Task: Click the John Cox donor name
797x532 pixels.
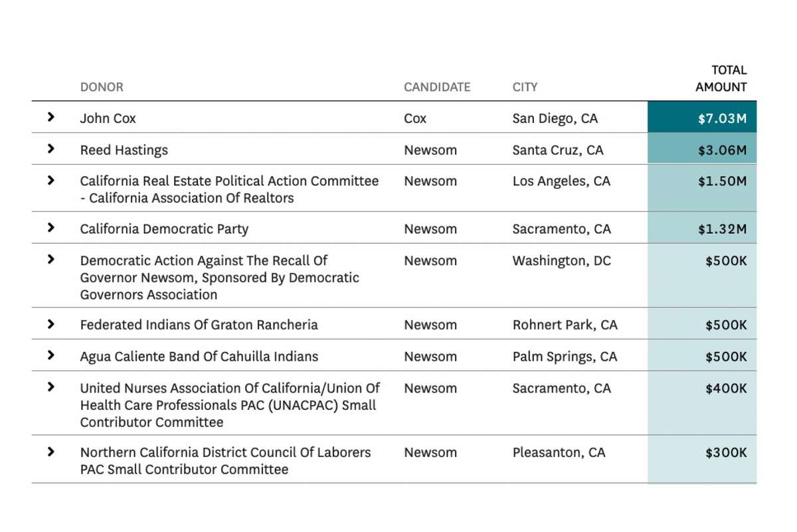Action: (x=108, y=119)
